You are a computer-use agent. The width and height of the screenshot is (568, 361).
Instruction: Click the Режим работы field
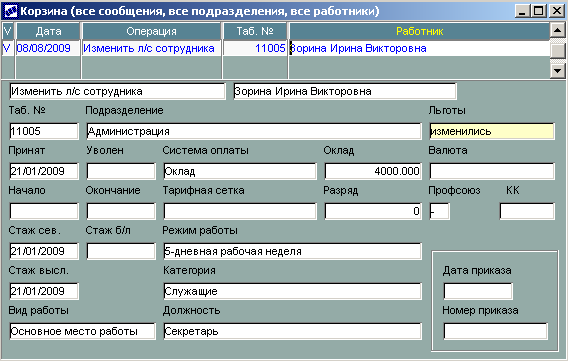click(x=292, y=251)
